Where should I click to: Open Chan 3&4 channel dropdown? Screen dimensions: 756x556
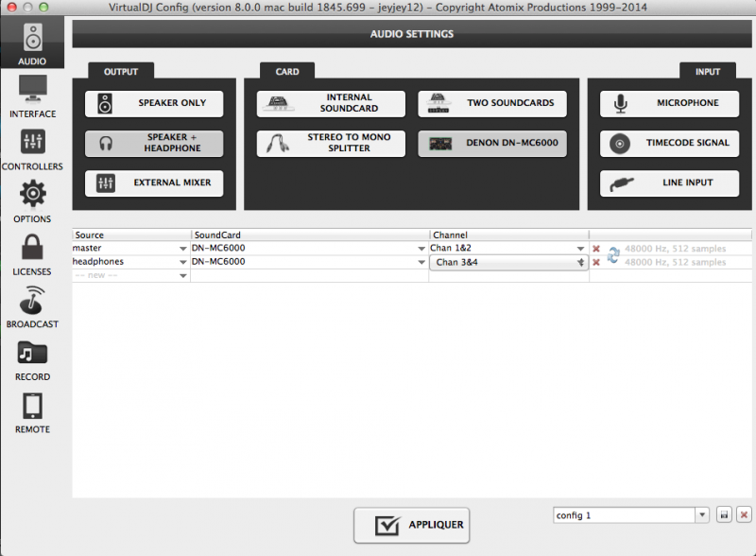pos(508,262)
